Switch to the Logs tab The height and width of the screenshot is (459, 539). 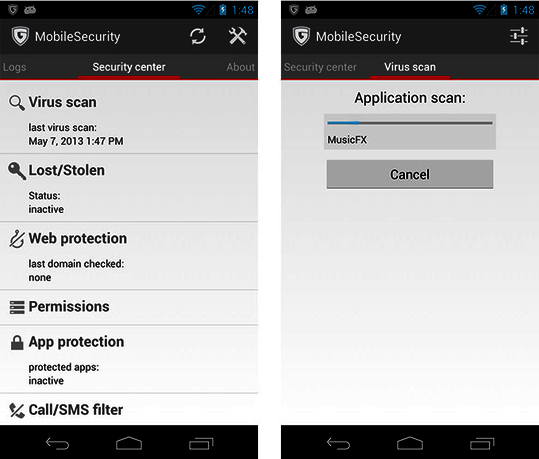click(x=14, y=67)
